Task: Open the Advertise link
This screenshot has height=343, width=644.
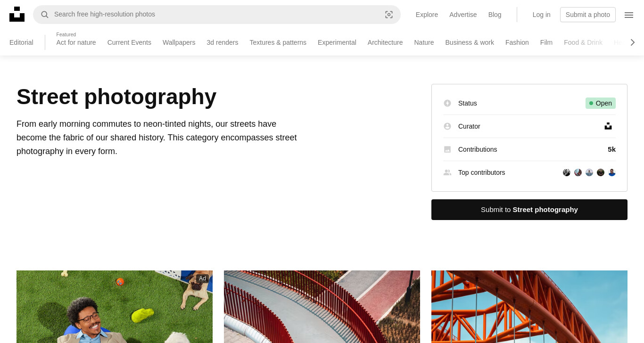Action: tap(463, 15)
